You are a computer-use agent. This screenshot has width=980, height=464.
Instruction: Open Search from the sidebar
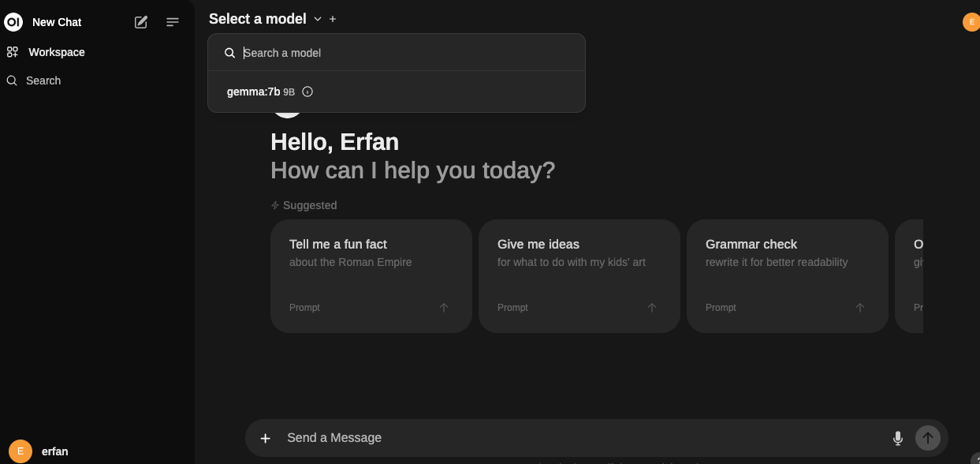click(x=43, y=80)
